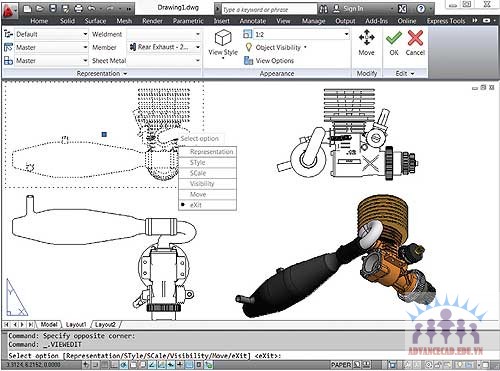Click the Help question mark icon
Screen dimensions: 500x371
pyautogui.click(x=421, y=9)
